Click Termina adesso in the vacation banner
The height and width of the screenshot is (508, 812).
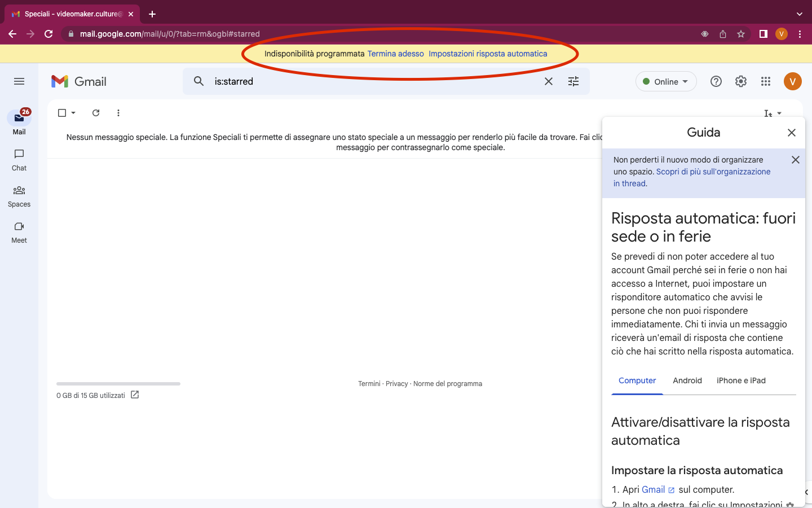pos(395,54)
